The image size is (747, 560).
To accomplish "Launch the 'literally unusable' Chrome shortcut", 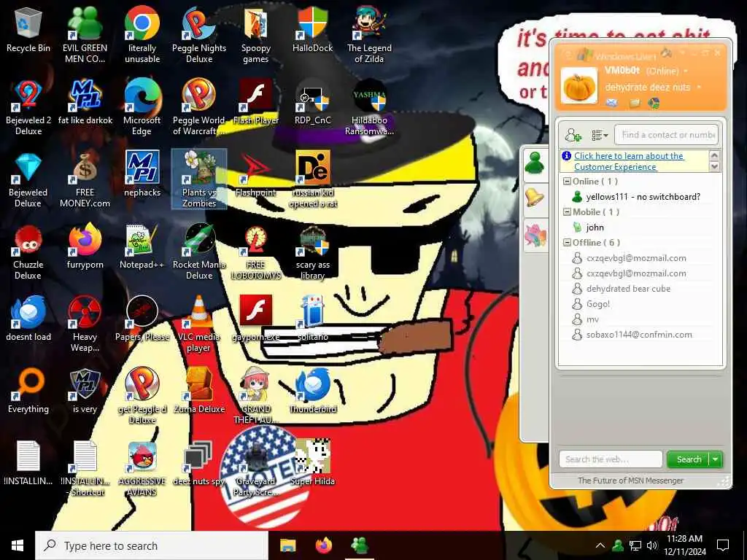I will 142,34.
